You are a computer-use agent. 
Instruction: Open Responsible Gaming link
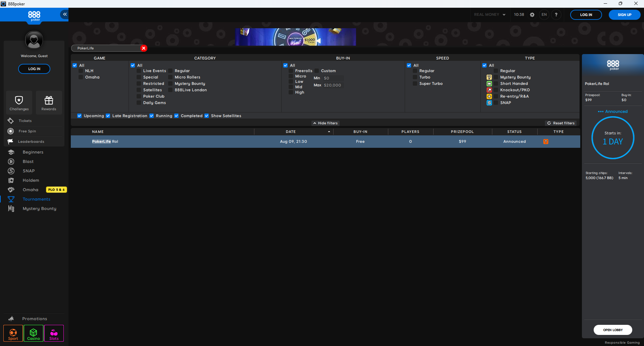click(x=622, y=343)
